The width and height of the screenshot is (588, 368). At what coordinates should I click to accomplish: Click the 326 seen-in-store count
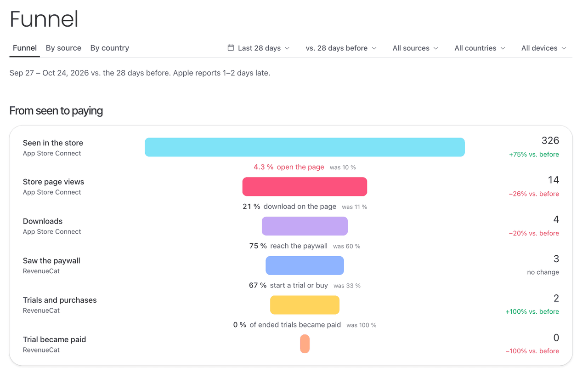(550, 140)
